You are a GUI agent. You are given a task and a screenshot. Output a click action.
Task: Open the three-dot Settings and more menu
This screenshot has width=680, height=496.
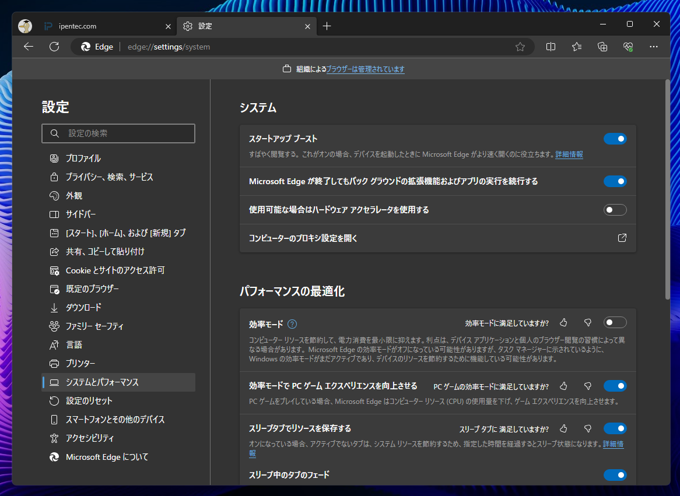[654, 47]
